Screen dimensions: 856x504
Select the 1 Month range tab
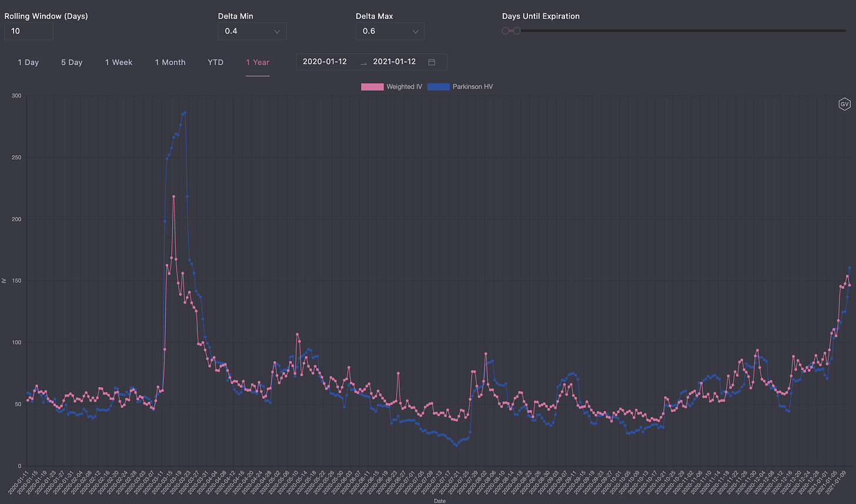point(170,62)
